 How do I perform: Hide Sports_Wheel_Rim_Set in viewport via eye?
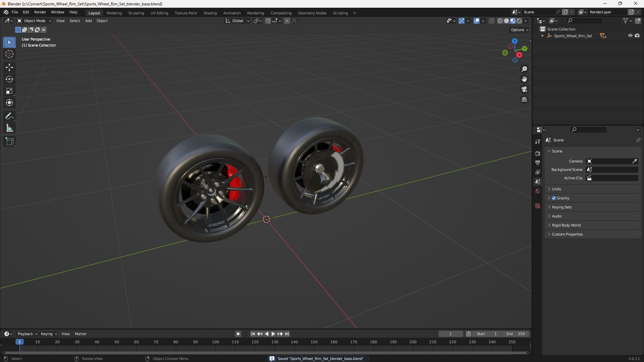[x=630, y=36]
